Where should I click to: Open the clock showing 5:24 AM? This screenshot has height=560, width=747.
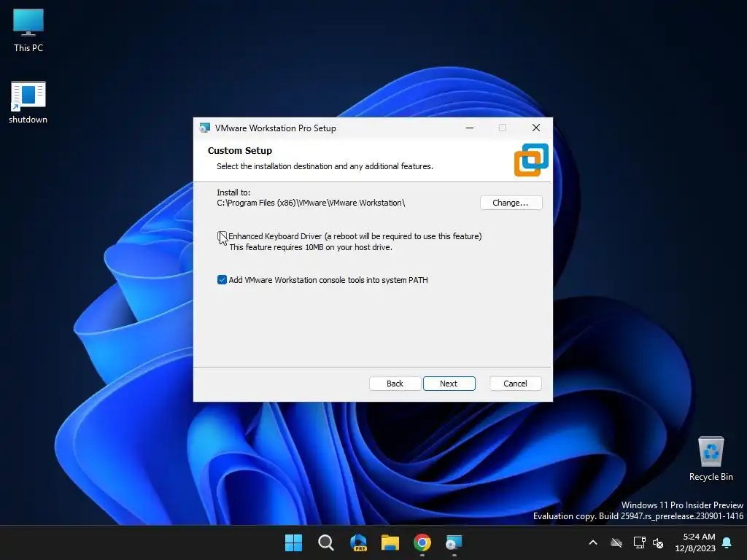pyautogui.click(x=695, y=542)
